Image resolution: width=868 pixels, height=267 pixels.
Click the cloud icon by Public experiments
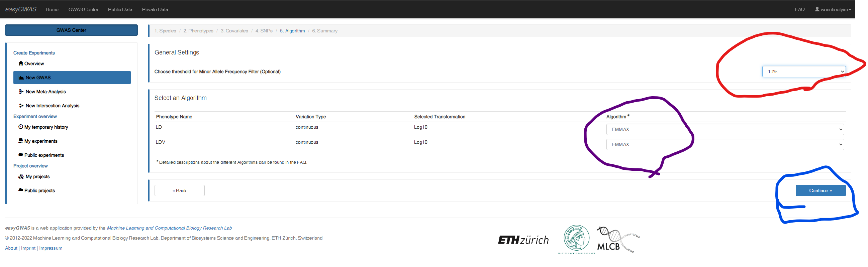(21, 154)
